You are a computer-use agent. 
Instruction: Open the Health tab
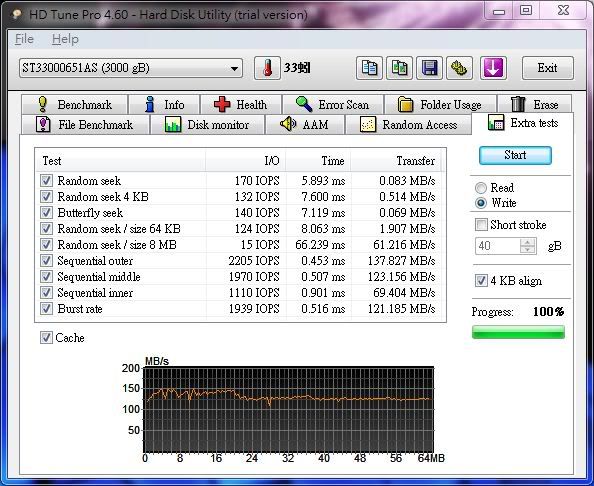[241, 104]
